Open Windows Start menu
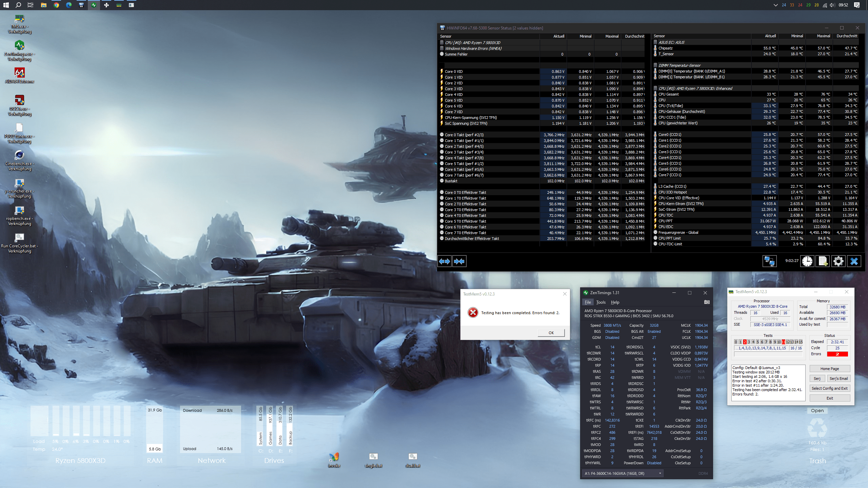Viewport: 868px width, 488px height. (x=6, y=5)
